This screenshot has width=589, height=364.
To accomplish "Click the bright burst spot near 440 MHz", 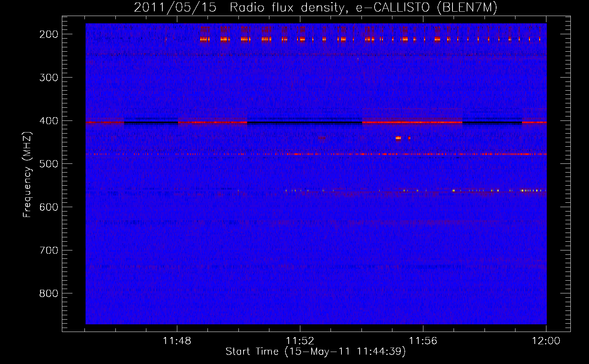I will tap(398, 138).
